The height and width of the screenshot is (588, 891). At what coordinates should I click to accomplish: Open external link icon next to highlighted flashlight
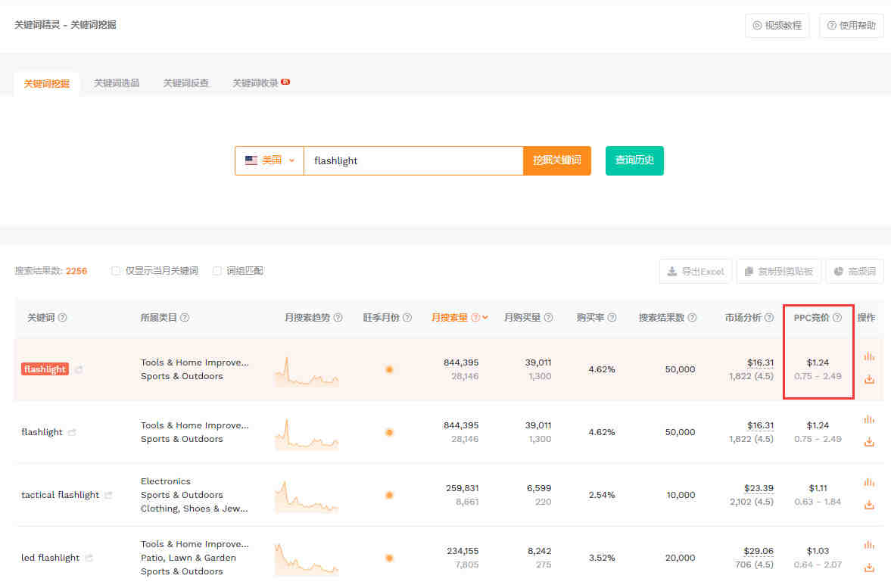(x=79, y=369)
